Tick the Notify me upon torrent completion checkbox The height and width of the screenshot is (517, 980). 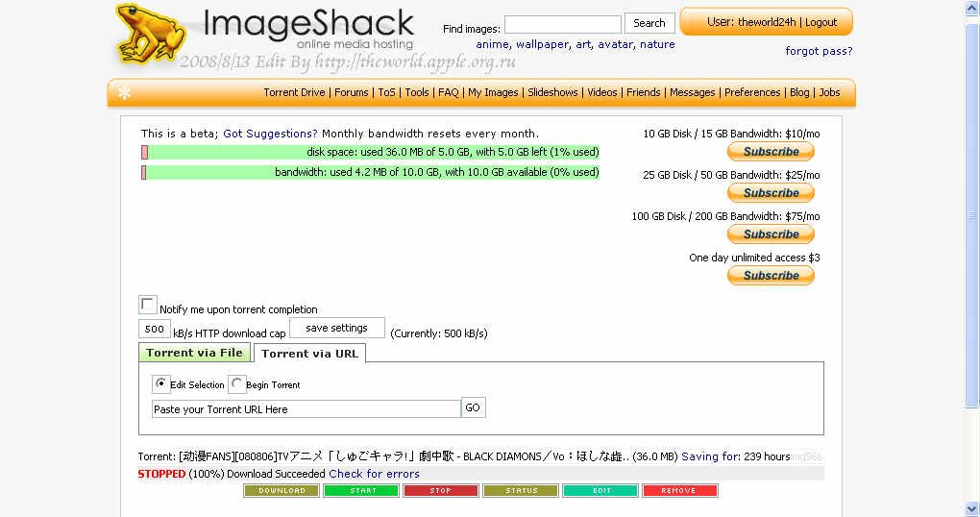coord(148,305)
